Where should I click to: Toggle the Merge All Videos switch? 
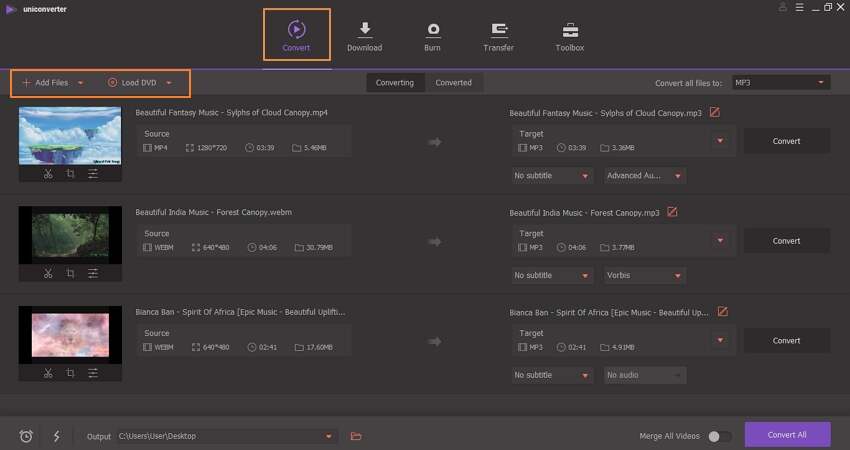(x=719, y=436)
